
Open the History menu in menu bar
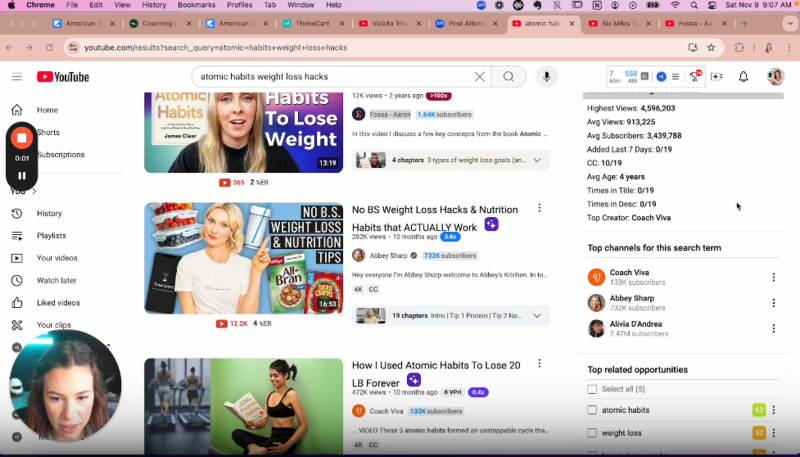click(154, 5)
